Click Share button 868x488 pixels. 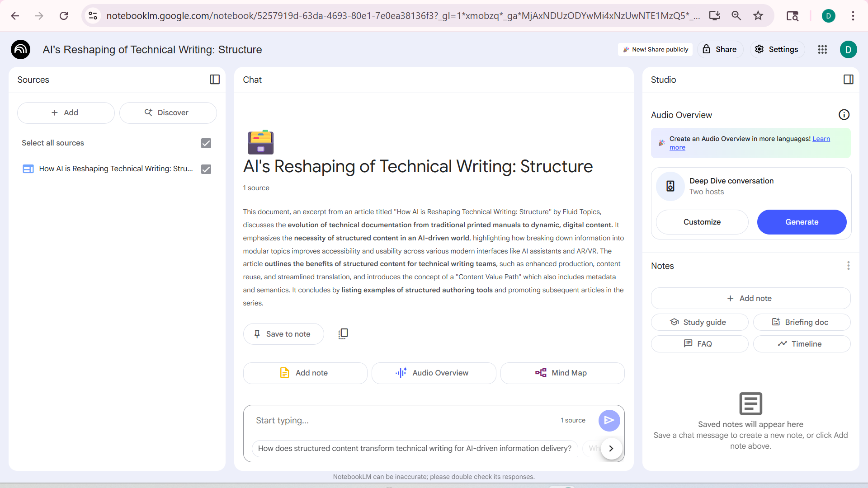click(720, 49)
